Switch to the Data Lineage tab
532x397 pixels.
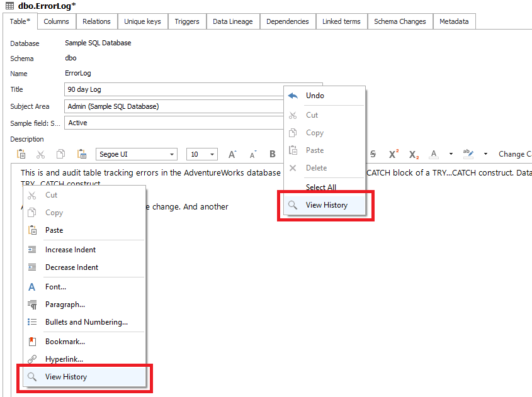(232, 21)
